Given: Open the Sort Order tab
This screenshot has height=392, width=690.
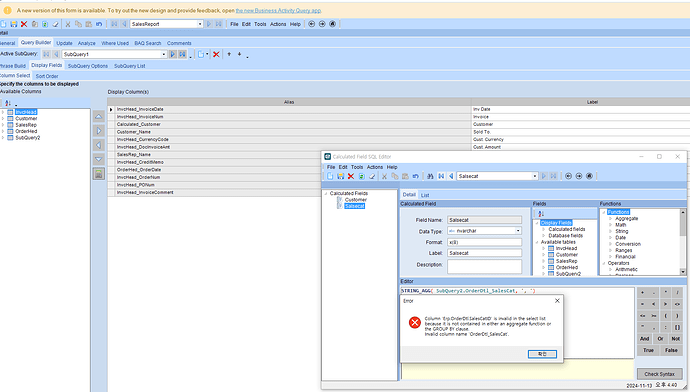Looking at the screenshot, I should tap(47, 76).
